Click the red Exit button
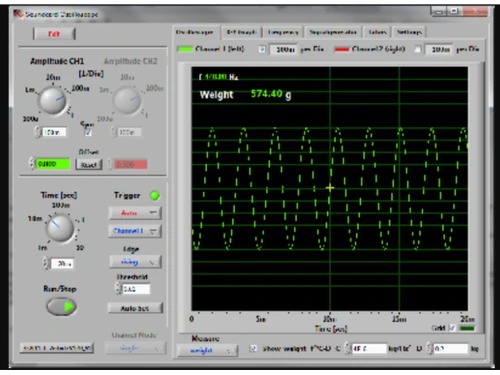 [54, 34]
